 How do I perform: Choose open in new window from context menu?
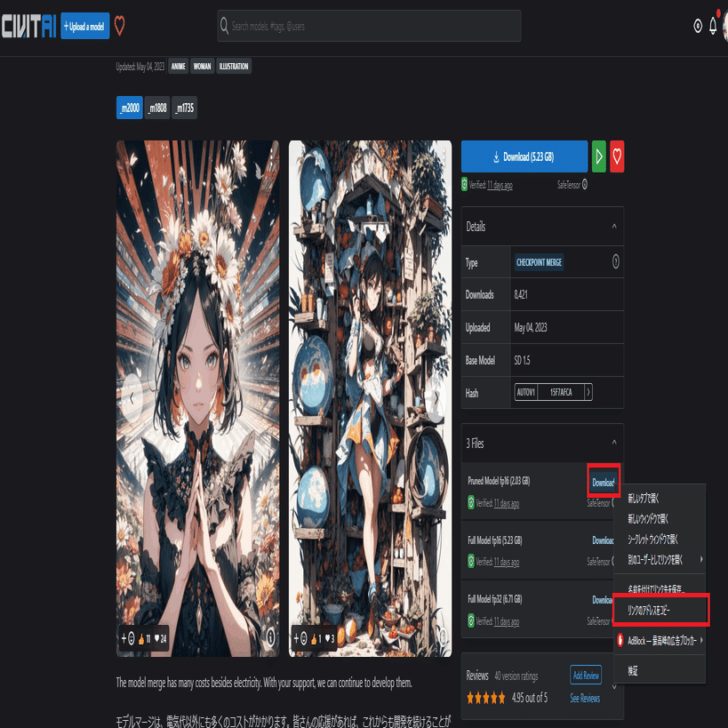point(660,518)
